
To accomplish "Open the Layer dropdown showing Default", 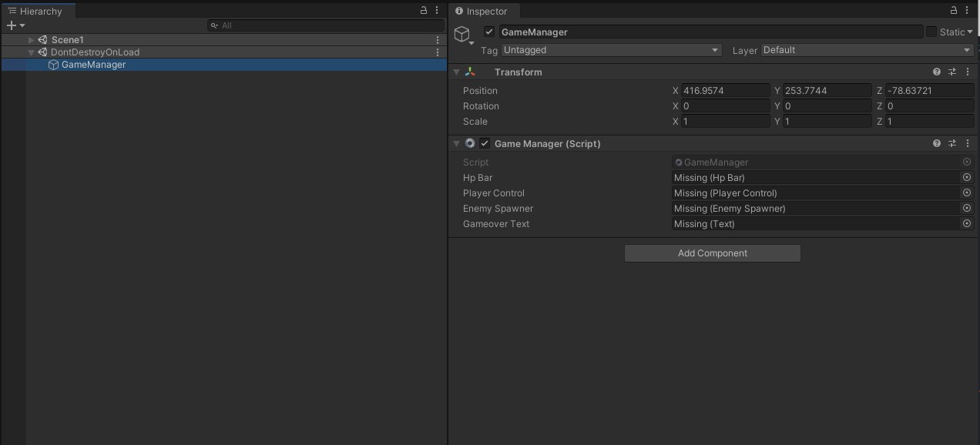I will pos(868,50).
